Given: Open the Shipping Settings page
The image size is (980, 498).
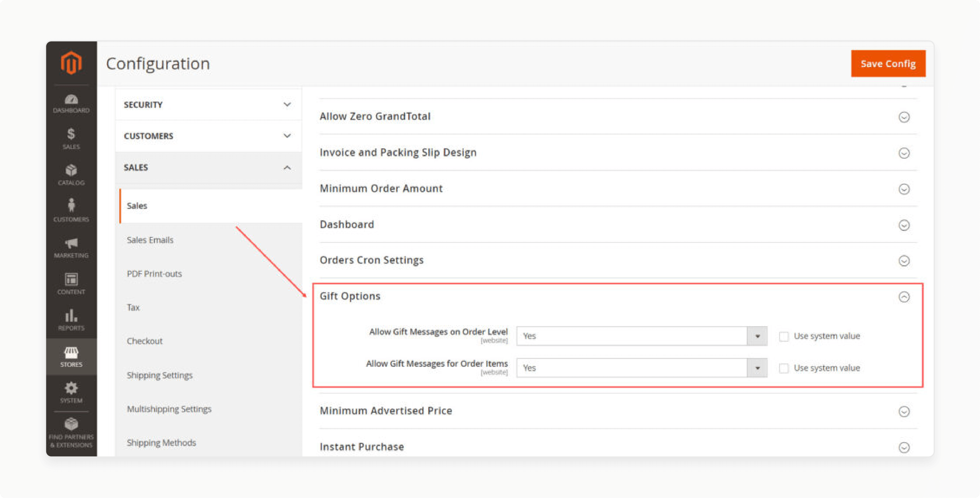Looking at the screenshot, I should pos(159,375).
